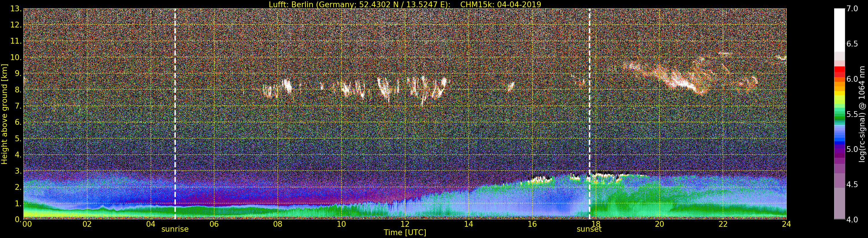Click the 20 UTC time axis tick label
The width and height of the screenshot is (868, 238).
pyautogui.click(x=659, y=224)
